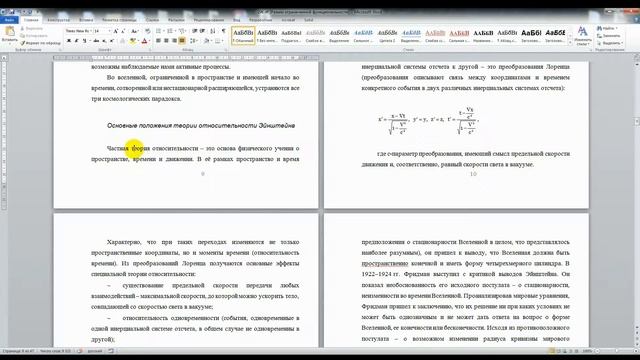
Task: Click the Text Effects icon
Action: point(122,41)
